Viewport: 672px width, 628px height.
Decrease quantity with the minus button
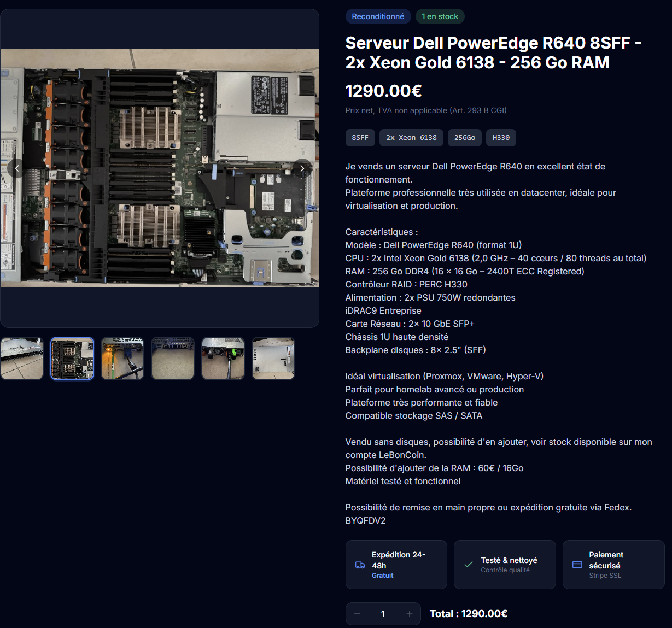pyautogui.click(x=357, y=614)
